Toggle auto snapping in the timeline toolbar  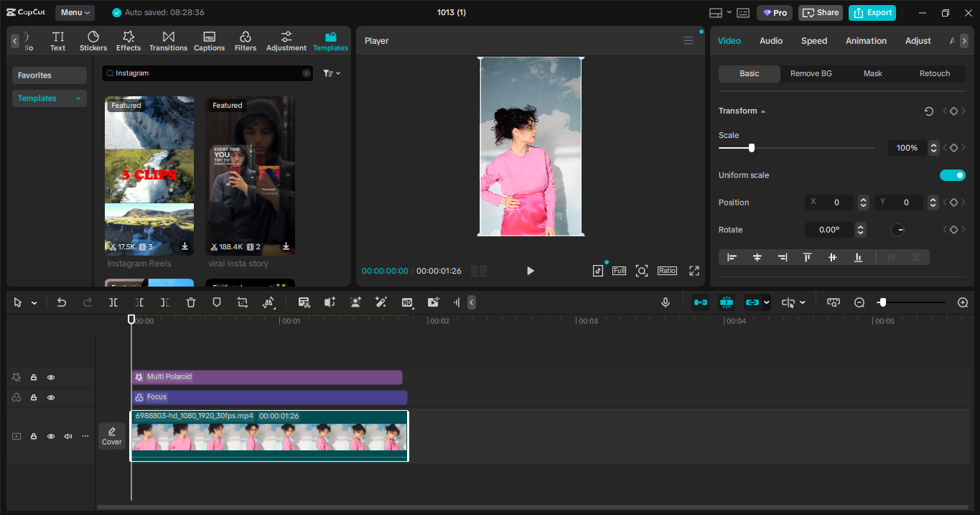(727, 302)
